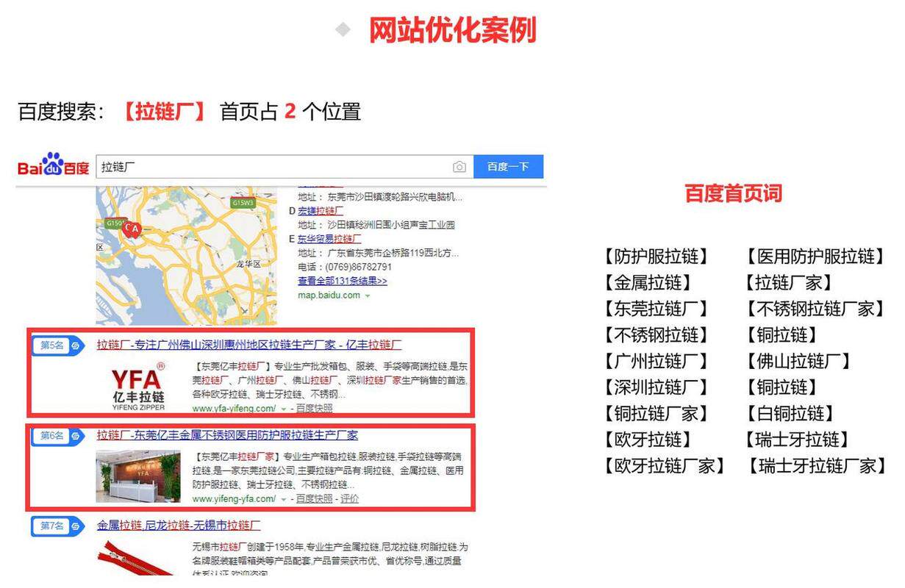Click 查看全部131条结果 link
The height and width of the screenshot is (588, 905).
click(x=342, y=281)
